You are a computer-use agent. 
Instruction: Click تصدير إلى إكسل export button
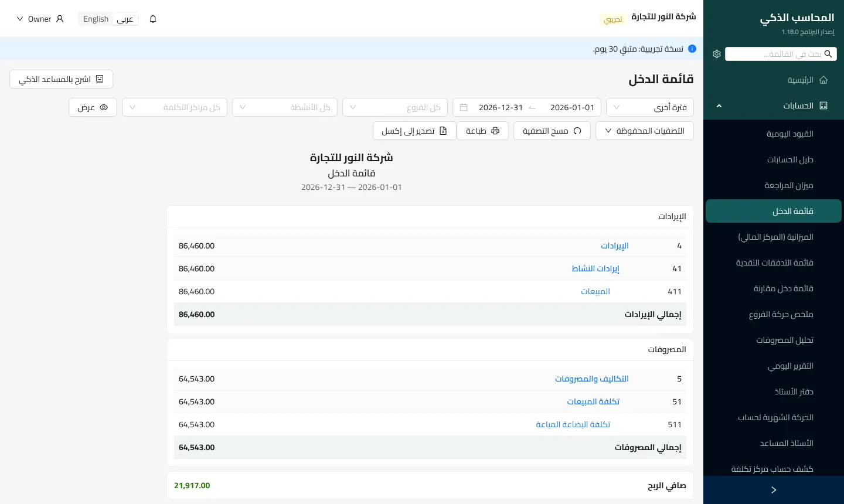(414, 131)
